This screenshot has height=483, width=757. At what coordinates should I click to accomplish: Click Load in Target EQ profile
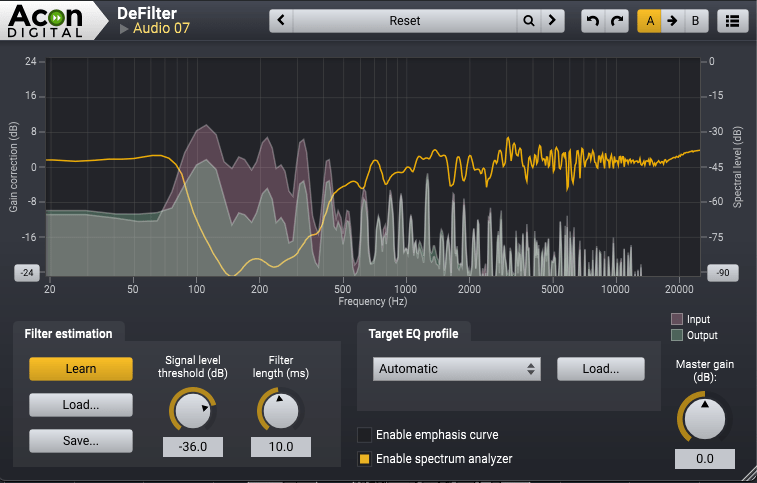[601, 369]
